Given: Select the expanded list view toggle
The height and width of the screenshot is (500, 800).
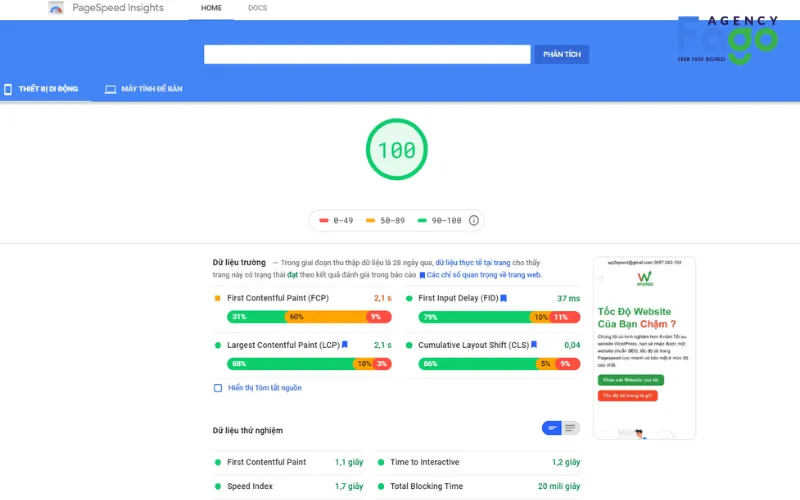Looking at the screenshot, I should click(570, 428).
